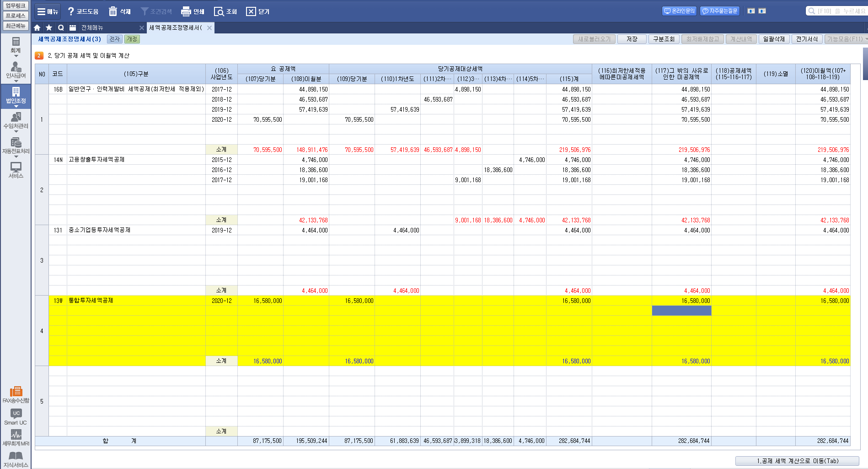
Task: Click the total value 195,509,244
Action: 311,441
